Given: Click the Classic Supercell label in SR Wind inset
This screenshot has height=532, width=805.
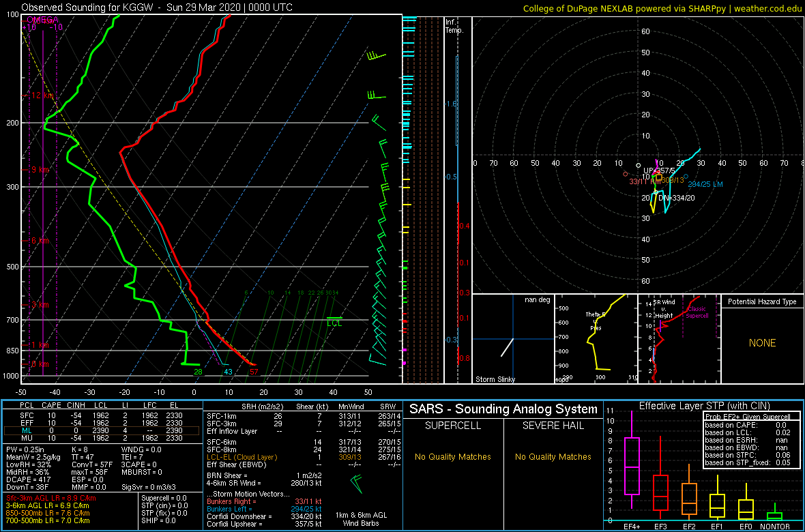Looking at the screenshot, I should [x=697, y=313].
